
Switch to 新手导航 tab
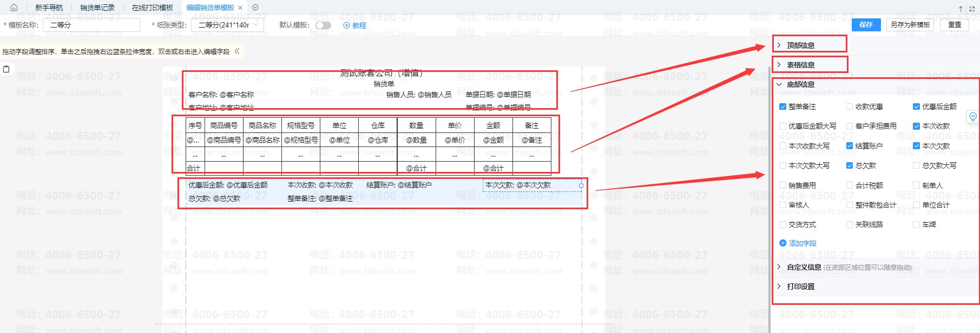pos(49,8)
